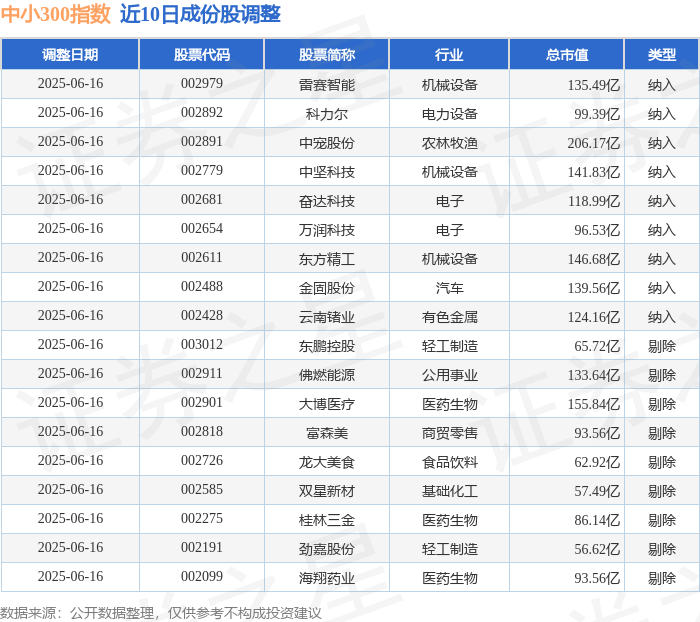Select stock code 002979
Image resolution: width=700 pixels, height=622 pixels.
202,83
